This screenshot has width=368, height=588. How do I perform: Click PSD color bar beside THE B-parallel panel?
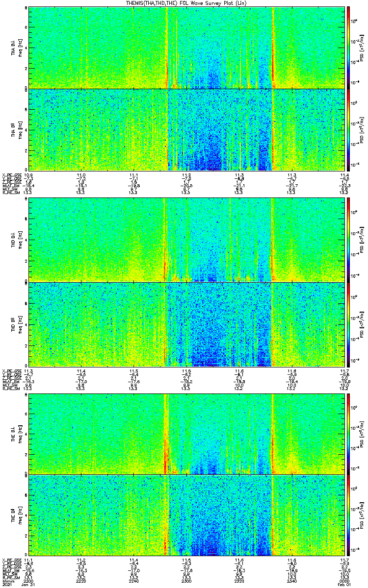348,515
